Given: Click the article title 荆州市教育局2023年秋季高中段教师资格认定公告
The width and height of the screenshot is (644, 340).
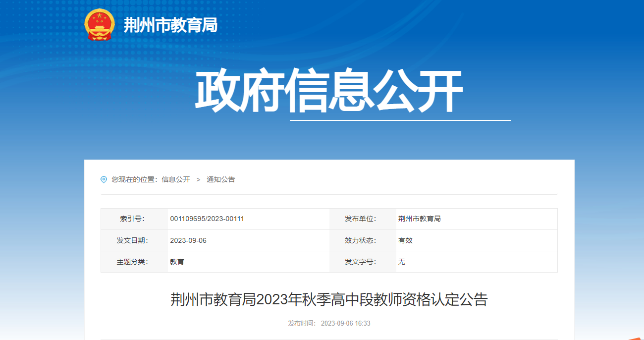Looking at the screenshot, I should pyautogui.click(x=329, y=299).
